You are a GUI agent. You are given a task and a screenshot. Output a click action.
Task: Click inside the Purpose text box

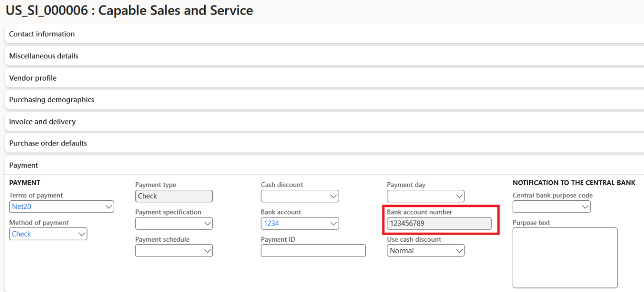(565, 257)
